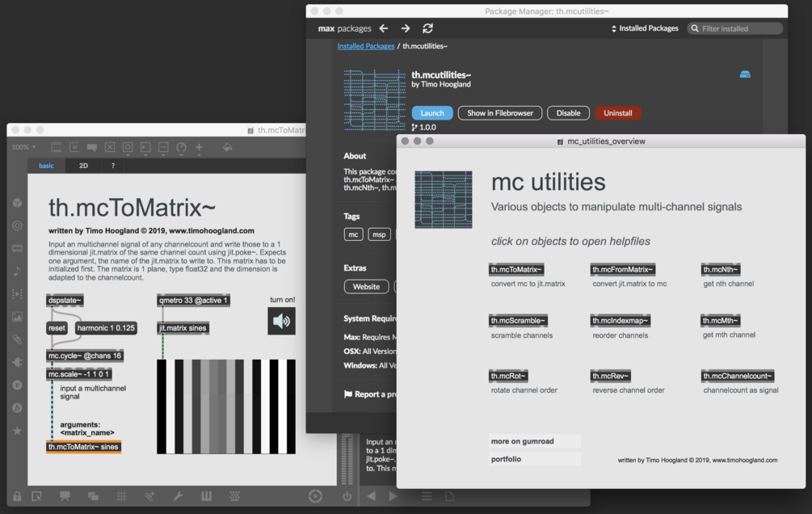Image resolution: width=812 pixels, height=514 pixels.
Task: Open the paperclip snippets sidebar icon
Action: click(x=17, y=339)
